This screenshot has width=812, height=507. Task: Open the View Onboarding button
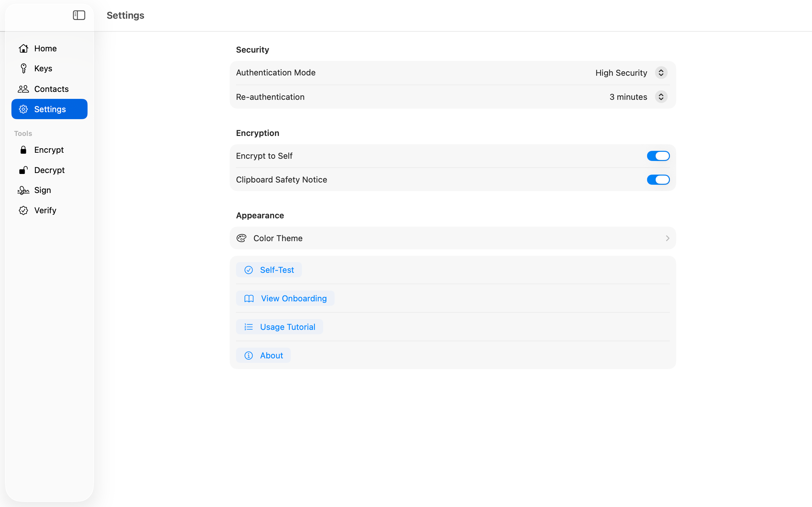point(285,298)
